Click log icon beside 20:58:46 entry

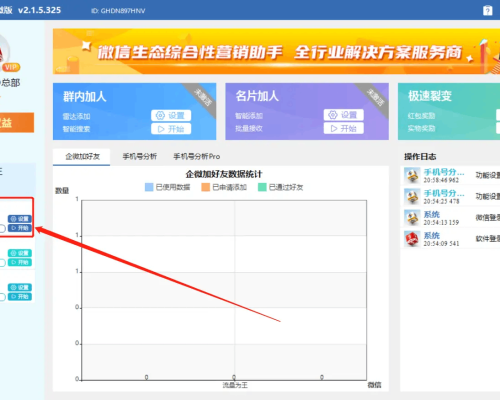pos(412,176)
